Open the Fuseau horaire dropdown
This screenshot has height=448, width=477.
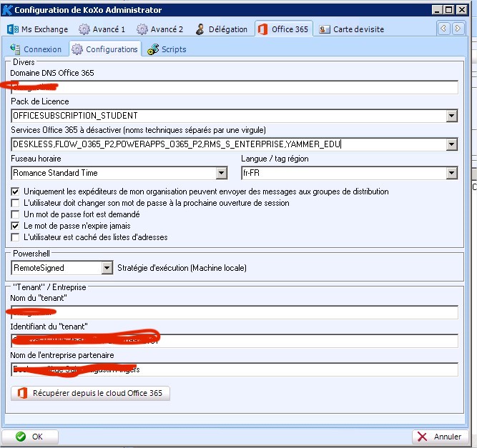pyautogui.click(x=222, y=173)
